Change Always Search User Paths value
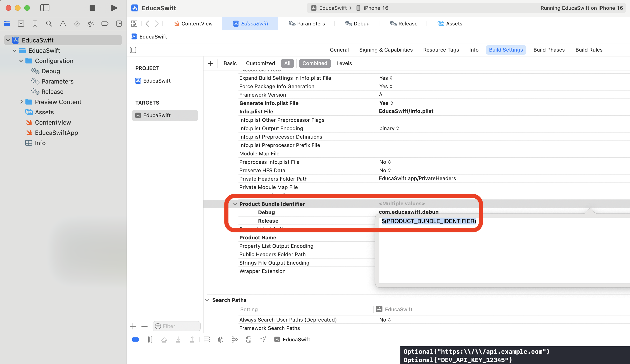 coord(385,320)
